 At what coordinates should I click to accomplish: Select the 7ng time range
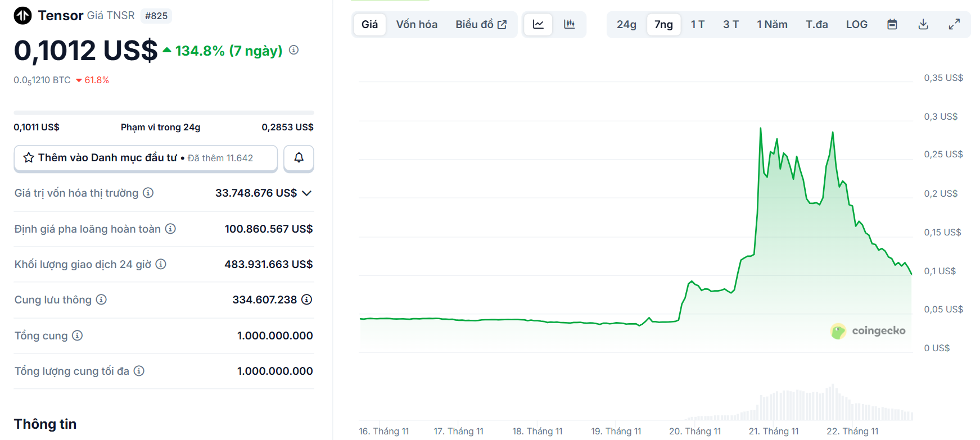663,24
